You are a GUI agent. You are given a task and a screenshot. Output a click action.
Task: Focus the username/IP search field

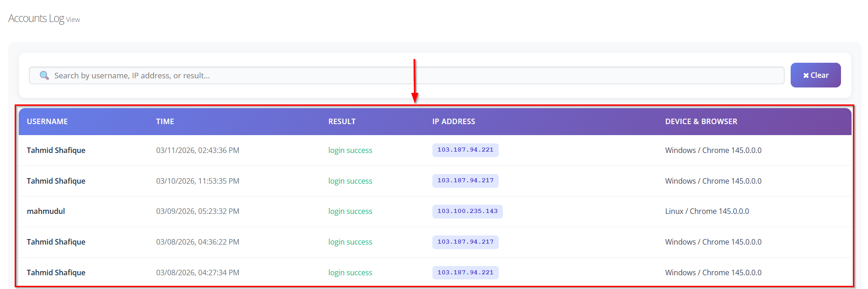[412, 76]
